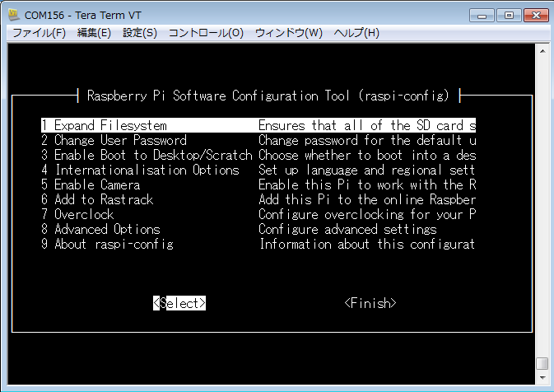Click the 'Change password for the default' description
Viewport: 554px width, 392px height.
[367, 140]
